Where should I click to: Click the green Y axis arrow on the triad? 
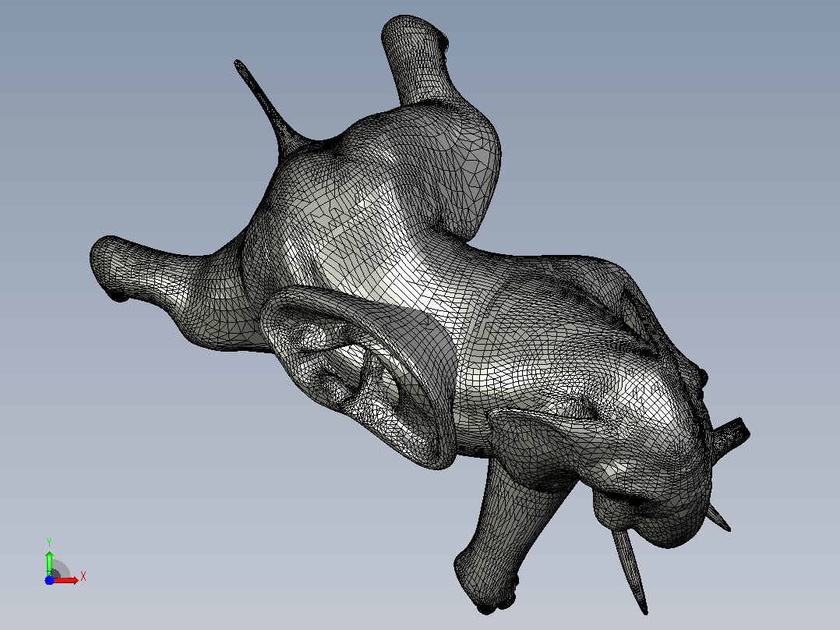(49, 563)
